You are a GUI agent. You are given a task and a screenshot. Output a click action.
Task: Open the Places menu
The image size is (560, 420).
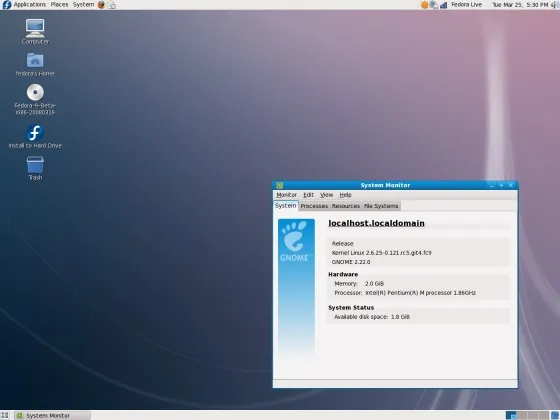click(59, 5)
